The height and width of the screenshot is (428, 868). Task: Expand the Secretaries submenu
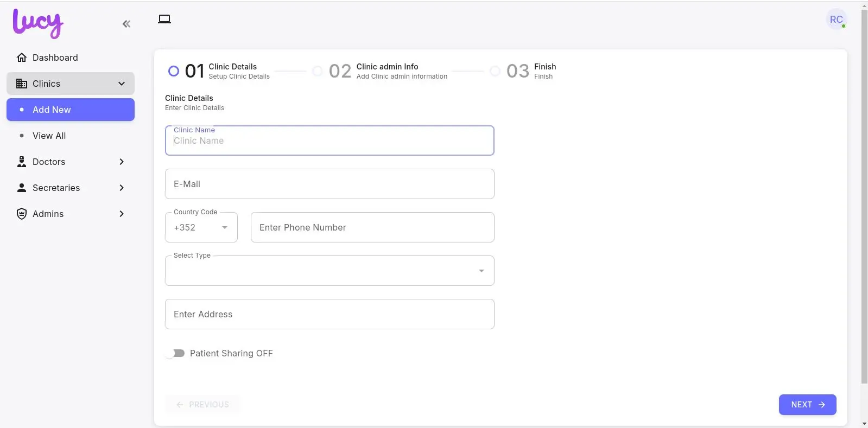coord(122,188)
